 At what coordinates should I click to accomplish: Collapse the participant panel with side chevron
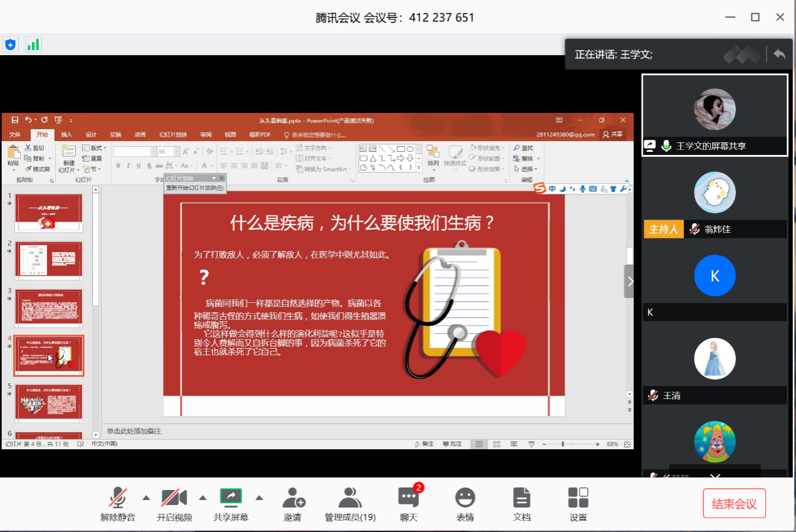click(630, 282)
